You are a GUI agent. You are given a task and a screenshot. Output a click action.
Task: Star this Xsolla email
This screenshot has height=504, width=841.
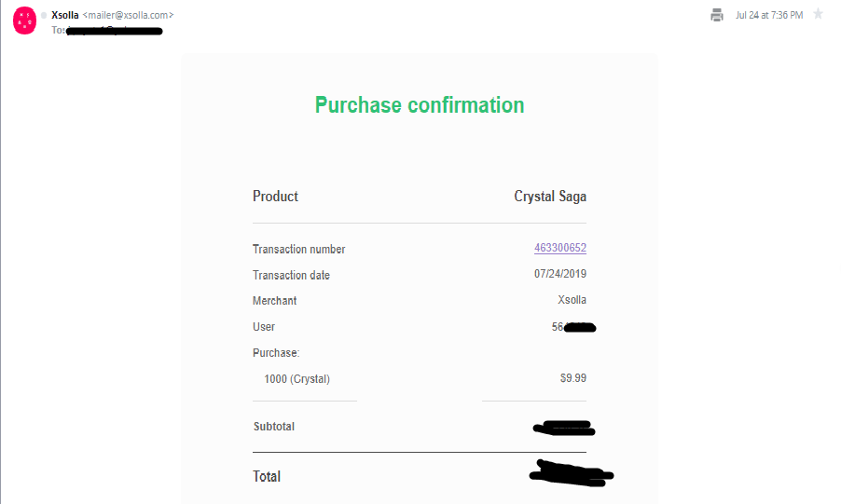click(x=818, y=14)
